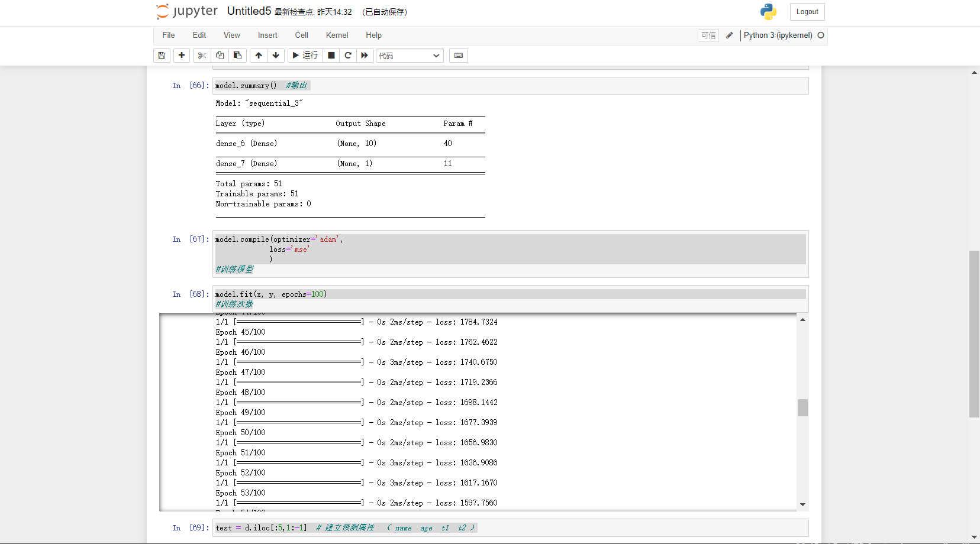Open the cell type dropdown showing 代码
Screen dimensions: 980x544
click(x=410, y=56)
